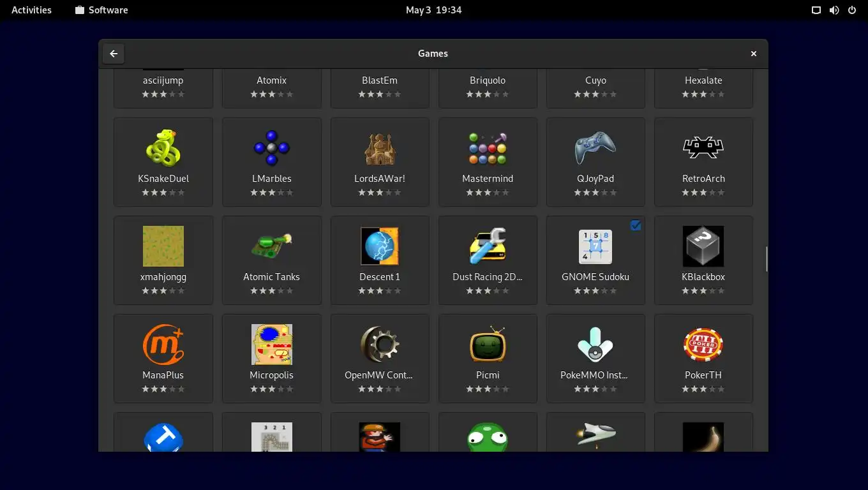
Task: Open the clock showing May 3 19:34
Action: [x=433, y=10]
